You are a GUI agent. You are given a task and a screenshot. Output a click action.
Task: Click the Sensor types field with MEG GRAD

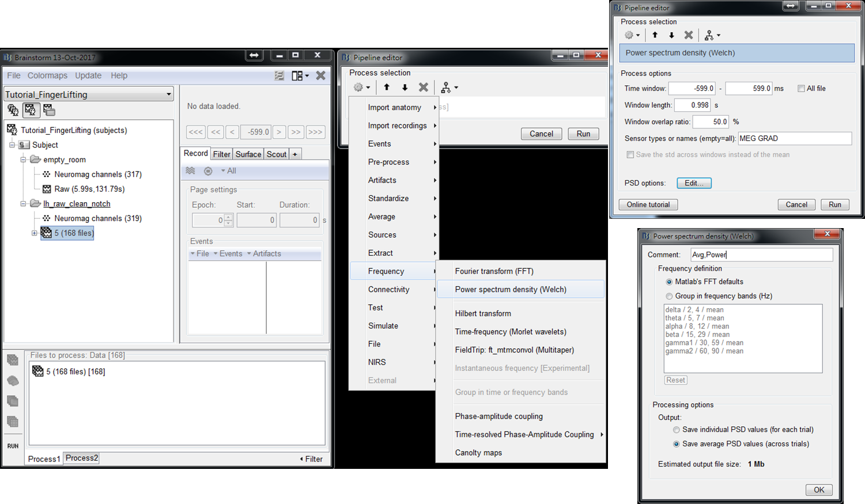coord(795,138)
